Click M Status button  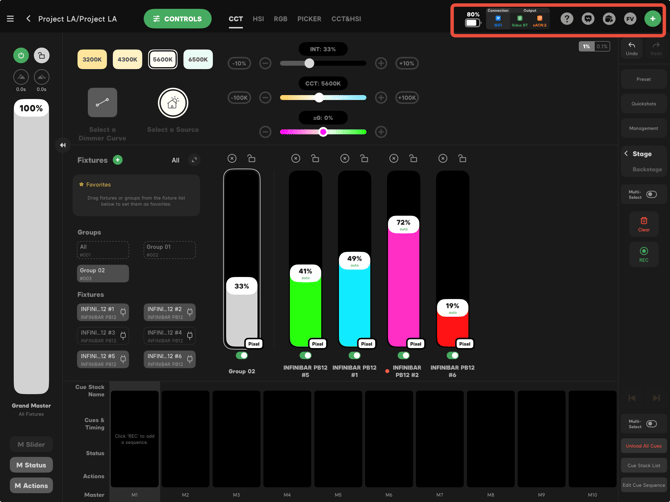[x=31, y=465]
